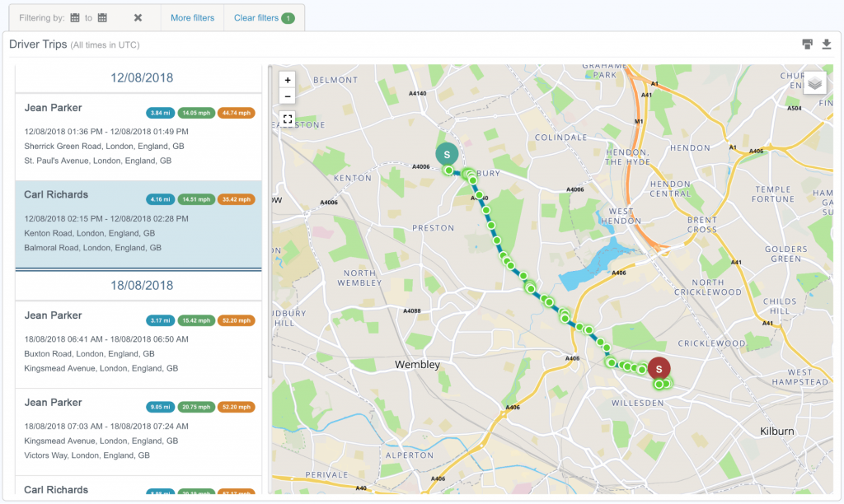Click the 4.16 mi distance badge
Image resolution: width=844 pixels, height=504 pixels.
pos(161,199)
